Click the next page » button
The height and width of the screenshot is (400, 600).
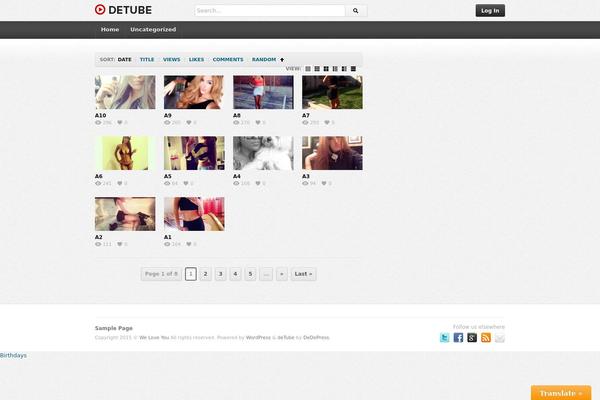[282, 274]
